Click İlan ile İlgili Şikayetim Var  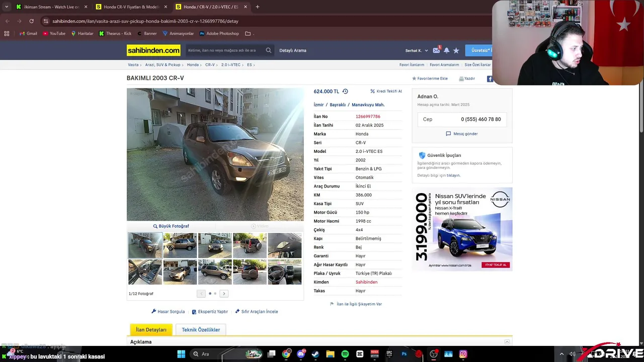point(356,304)
